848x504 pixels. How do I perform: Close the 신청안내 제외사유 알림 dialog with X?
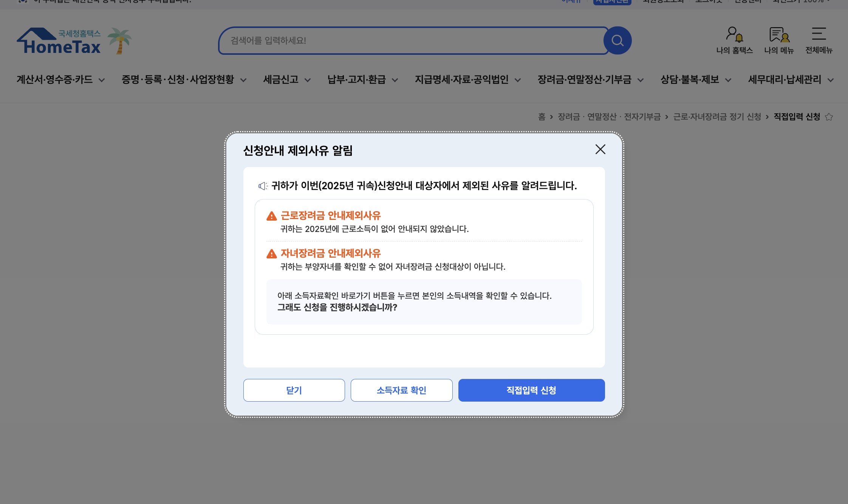click(600, 149)
